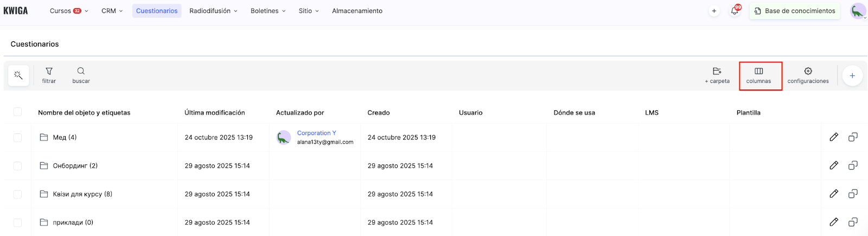Open configuraciones gear settings

[808, 75]
